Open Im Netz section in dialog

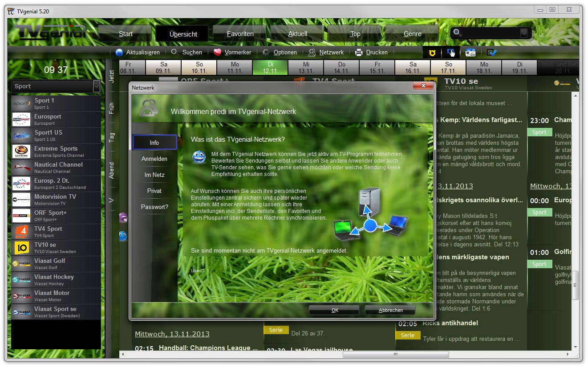coord(154,175)
